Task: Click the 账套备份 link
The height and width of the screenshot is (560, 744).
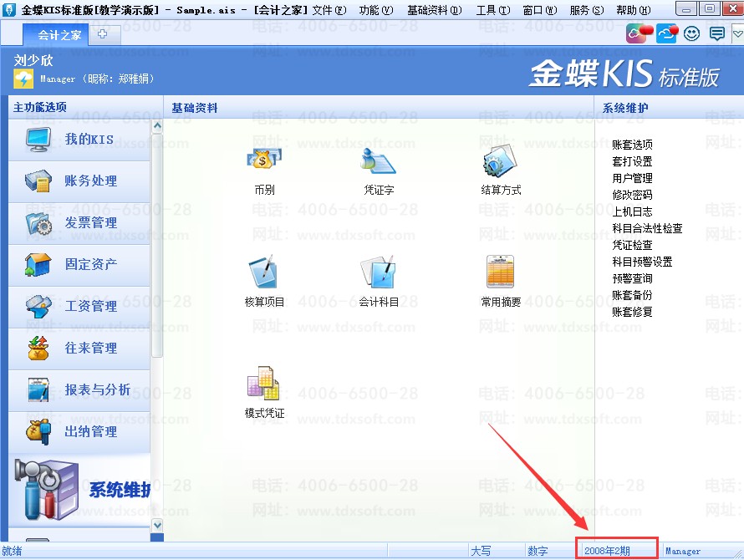Action: [x=632, y=295]
